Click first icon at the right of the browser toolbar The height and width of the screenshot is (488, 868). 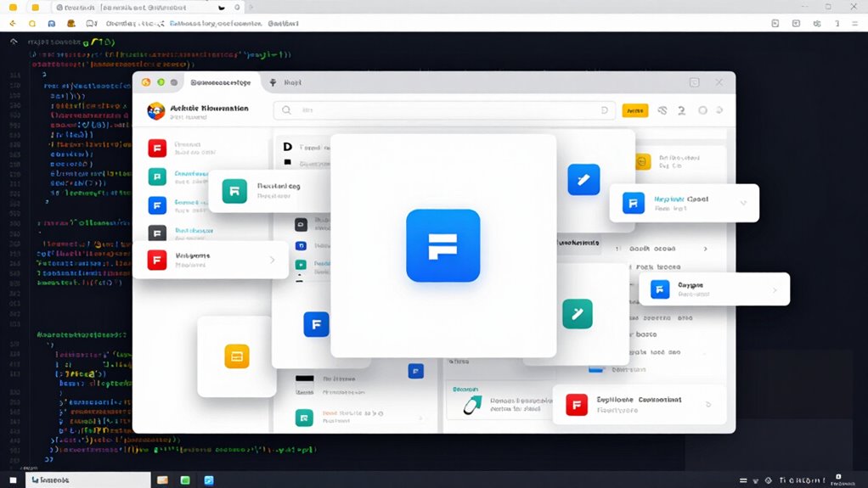pyautogui.click(x=775, y=23)
